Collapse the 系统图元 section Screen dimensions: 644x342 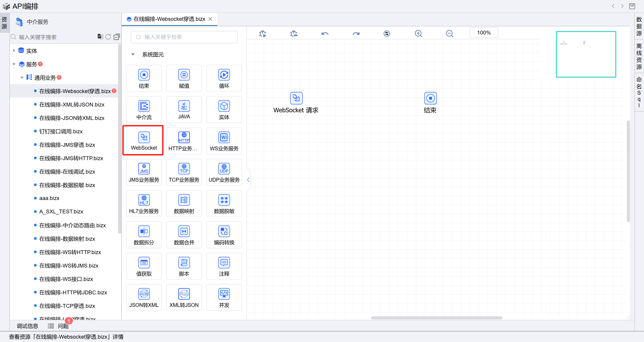coord(133,55)
